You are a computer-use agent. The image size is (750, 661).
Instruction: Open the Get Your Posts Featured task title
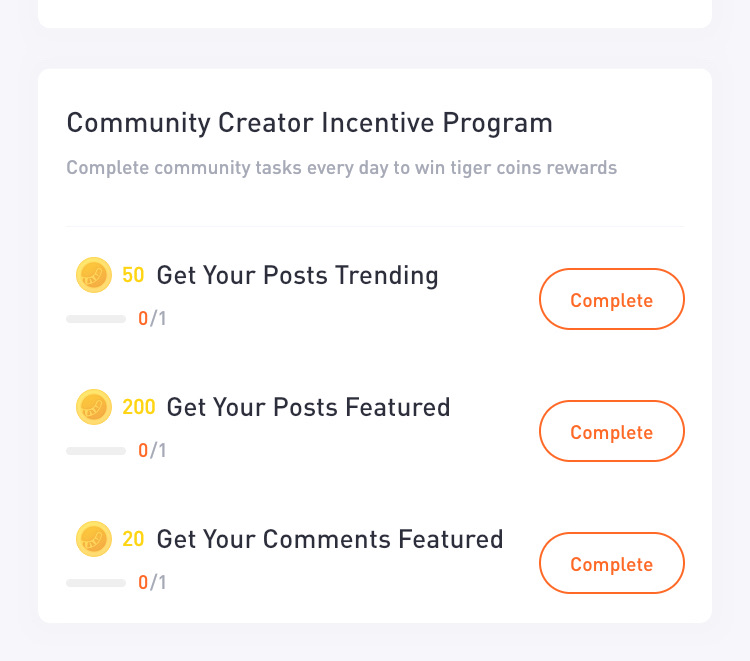pyautogui.click(x=309, y=408)
